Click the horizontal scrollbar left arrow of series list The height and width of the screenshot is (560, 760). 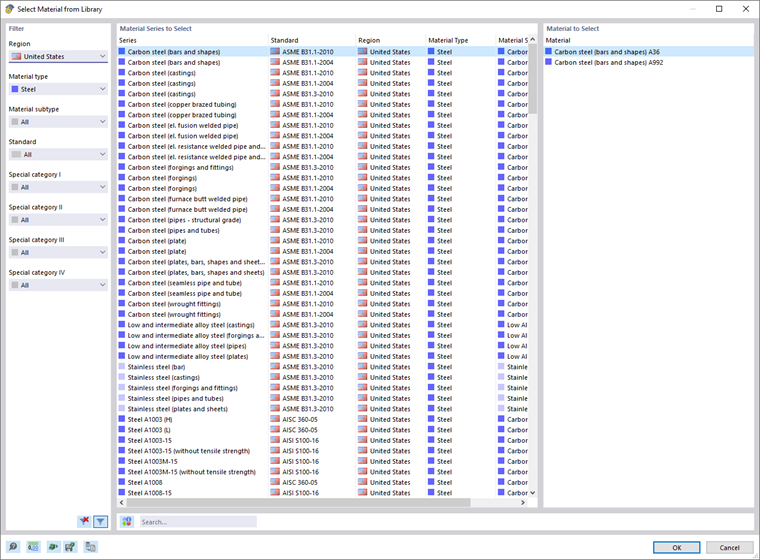pos(122,502)
